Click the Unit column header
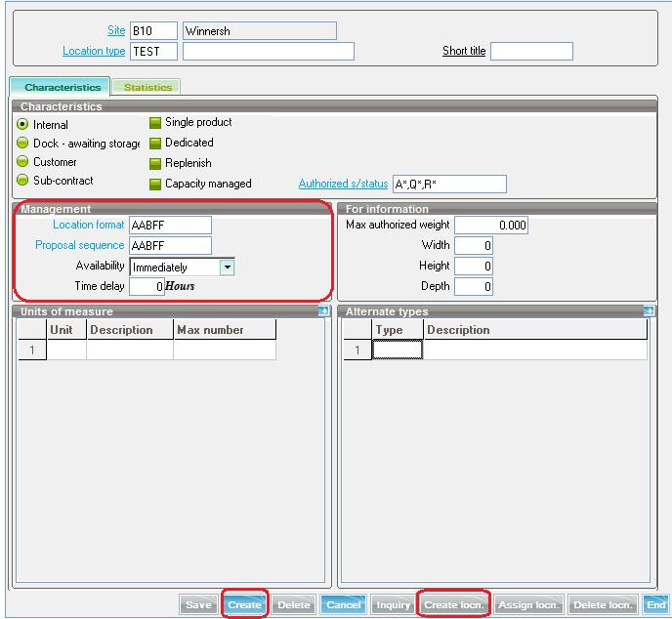Image resolution: width=672 pixels, height=619 pixels. tap(66, 330)
